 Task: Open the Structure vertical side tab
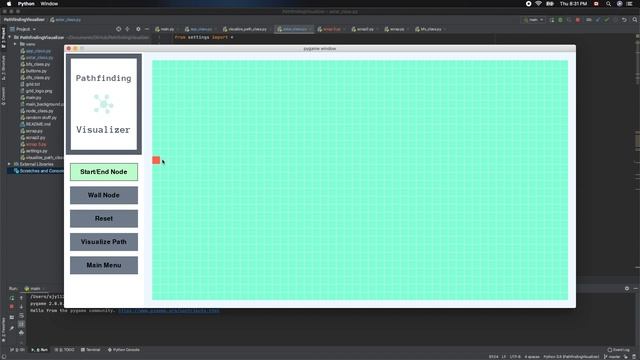(x=3, y=68)
